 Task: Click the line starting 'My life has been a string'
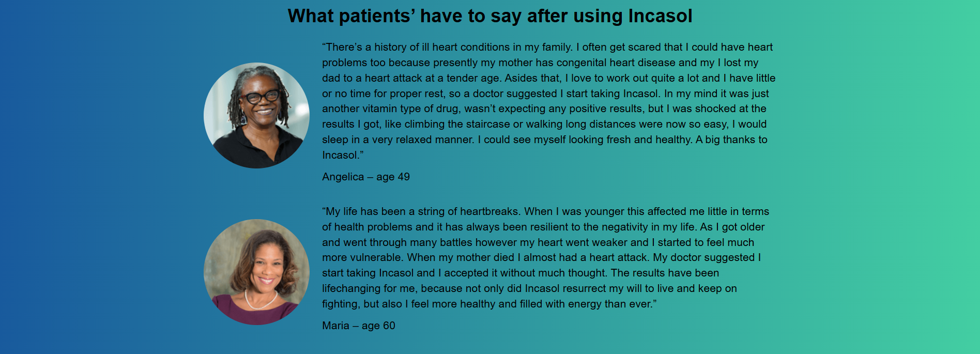point(546,211)
